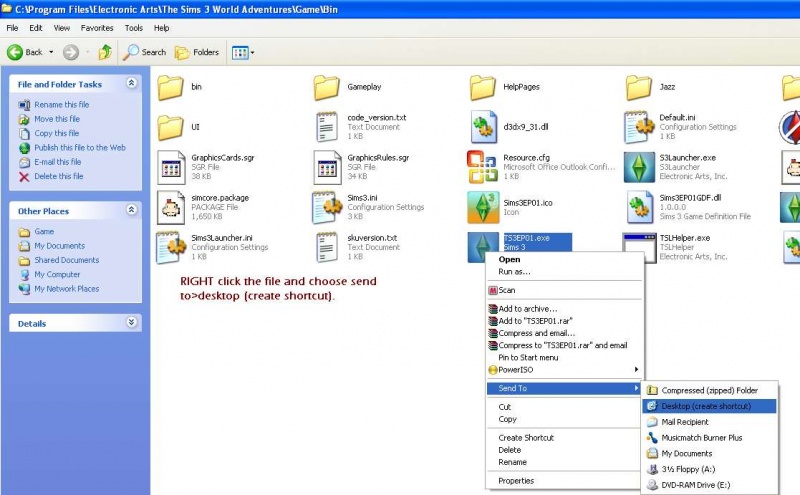Select the Gameplay folder icon
Image resolution: width=800 pixels, height=495 pixels.
click(327, 87)
